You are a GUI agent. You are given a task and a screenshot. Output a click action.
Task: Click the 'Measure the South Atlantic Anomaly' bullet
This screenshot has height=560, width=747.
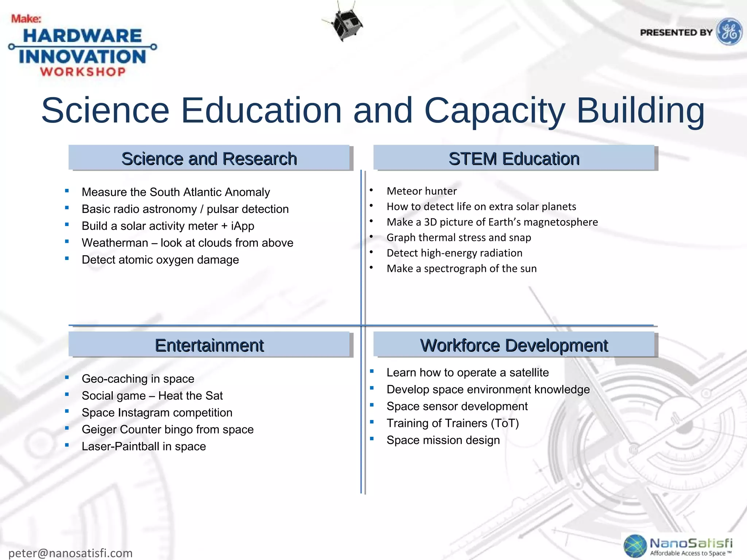175,192
